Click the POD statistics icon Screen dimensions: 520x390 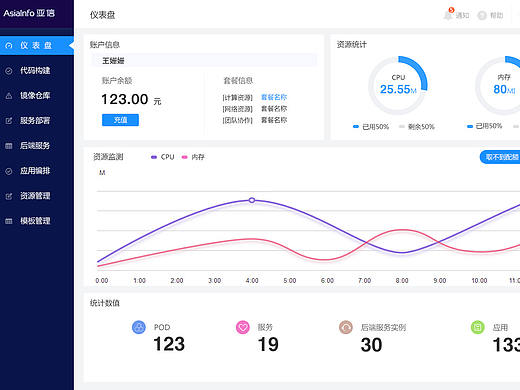point(139,327)
